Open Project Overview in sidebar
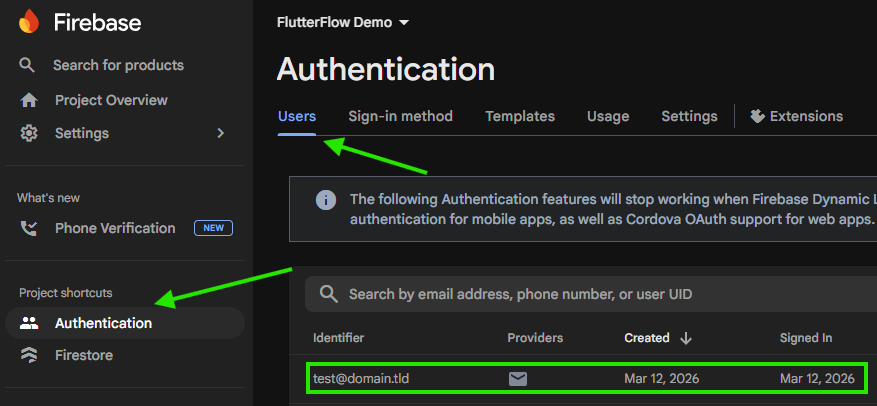The image size is (877, 406). pos(111,101)
